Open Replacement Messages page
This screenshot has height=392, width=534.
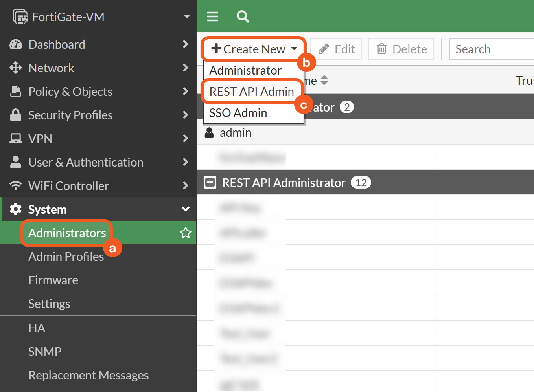pyautogui.click(x=88, y=375)
